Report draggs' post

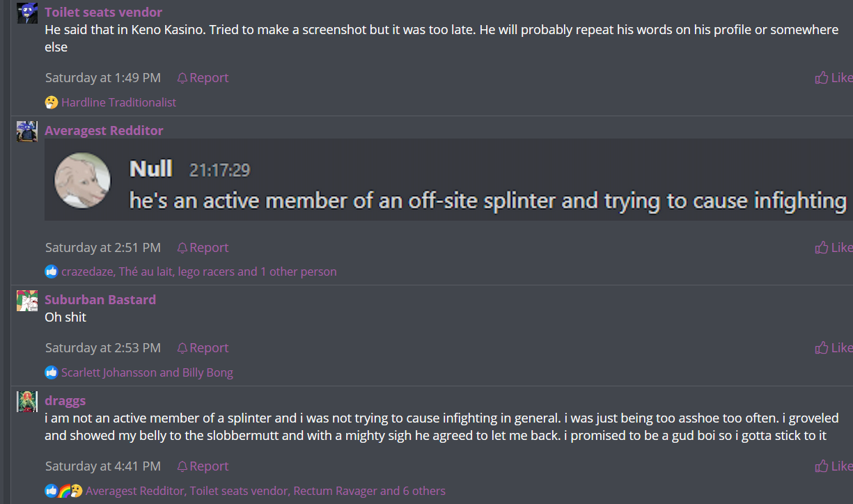pos(203,466)
